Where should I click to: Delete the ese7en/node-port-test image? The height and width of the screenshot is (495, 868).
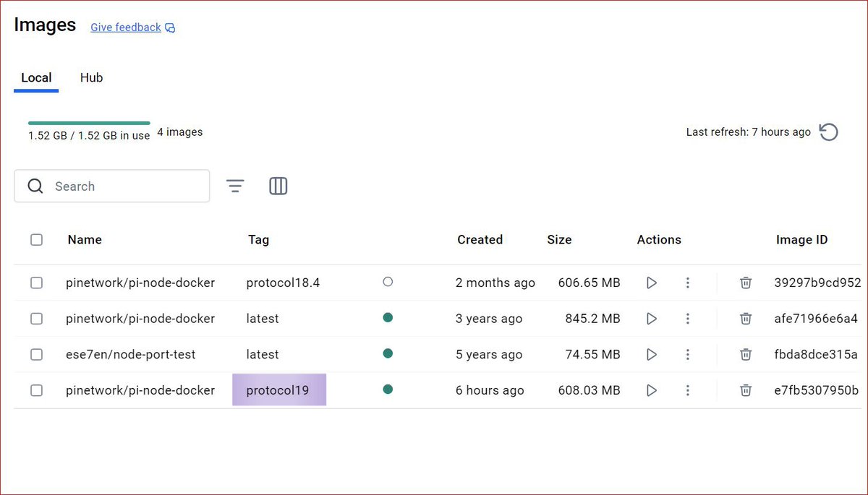tap(746, 355)
